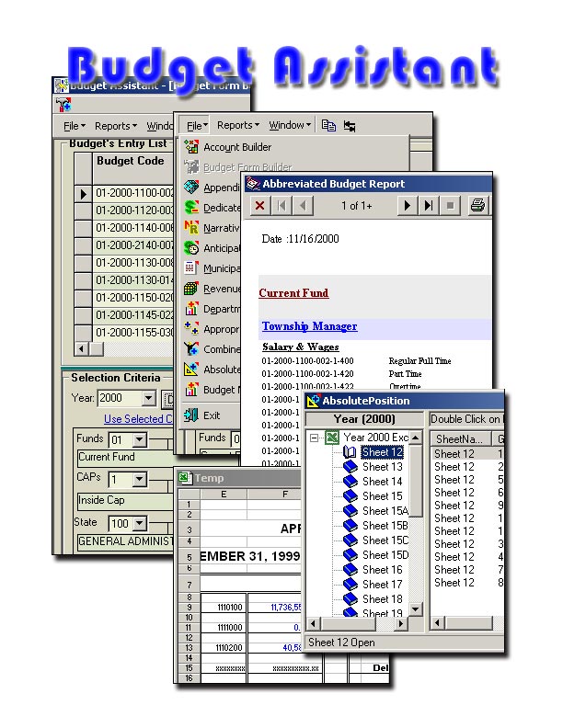The width and height of the screenshot is (563, 728).
Task: Select Sheet 14 in the tree
Action: [383, 482]
